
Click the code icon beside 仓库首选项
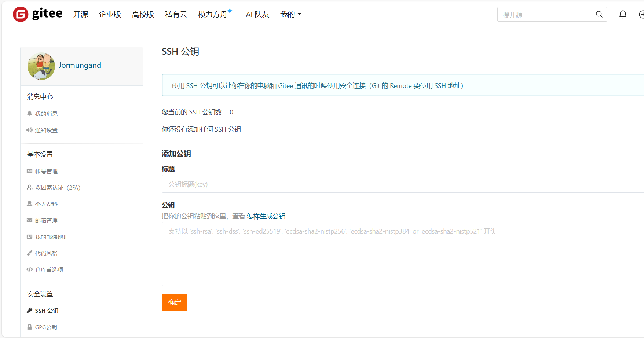pyautogui.click(x=29, y=269)
